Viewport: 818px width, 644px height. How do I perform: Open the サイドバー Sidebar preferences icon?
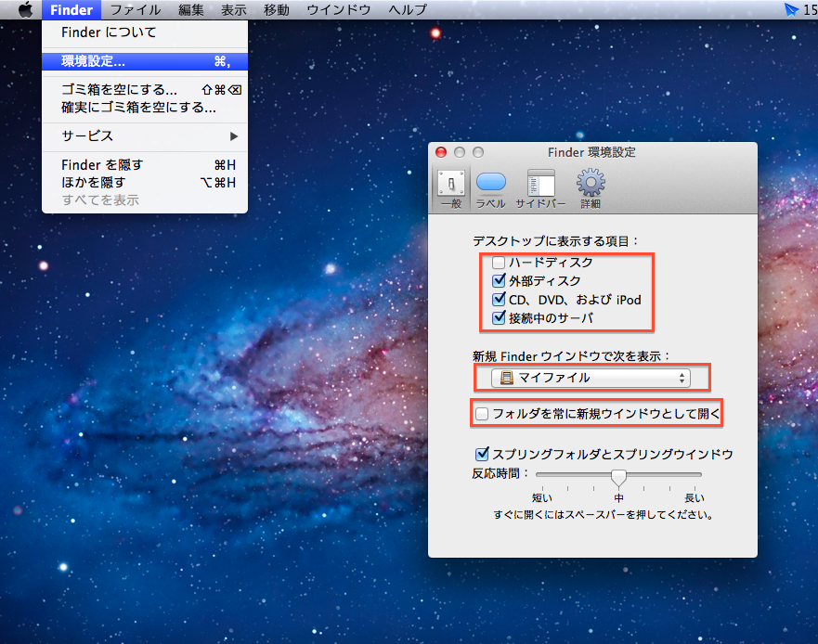pos(540,189)
